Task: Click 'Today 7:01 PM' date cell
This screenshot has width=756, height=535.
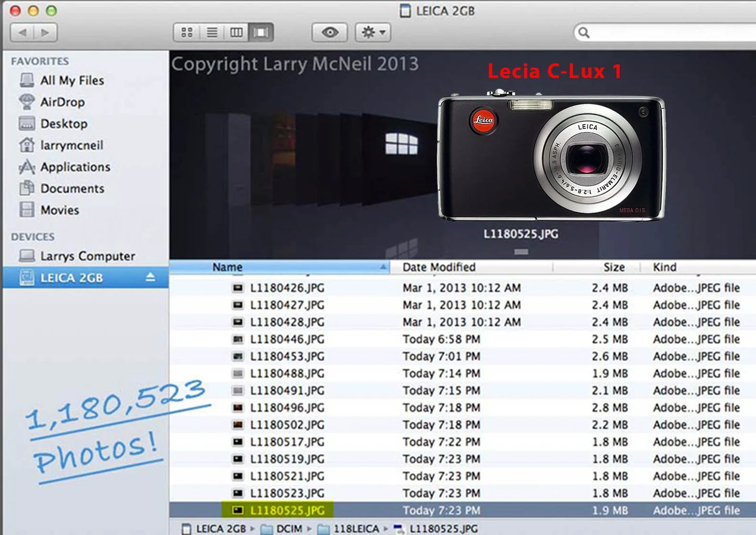Action: tap(441, 356)
